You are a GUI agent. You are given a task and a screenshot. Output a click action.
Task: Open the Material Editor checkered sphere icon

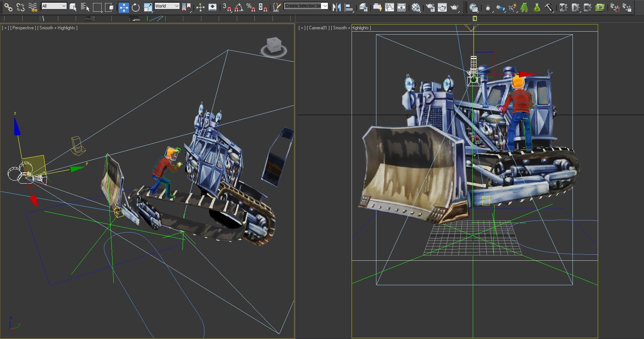coord(416,7)
